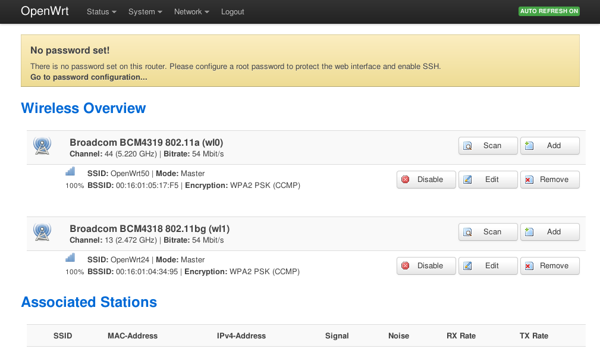Click the wl0 radio antenna icon
The width and height of the screenshot is (600, 364).
[42, 146]
